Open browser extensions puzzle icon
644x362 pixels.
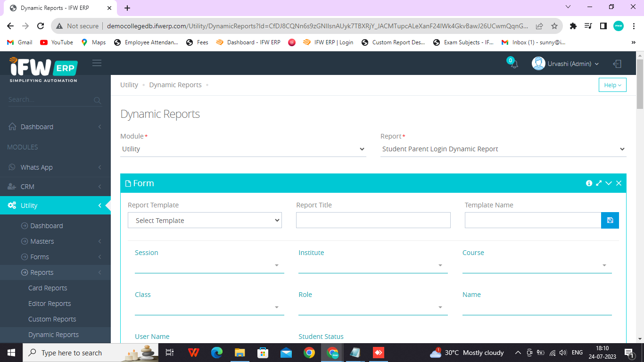(573, 26)
